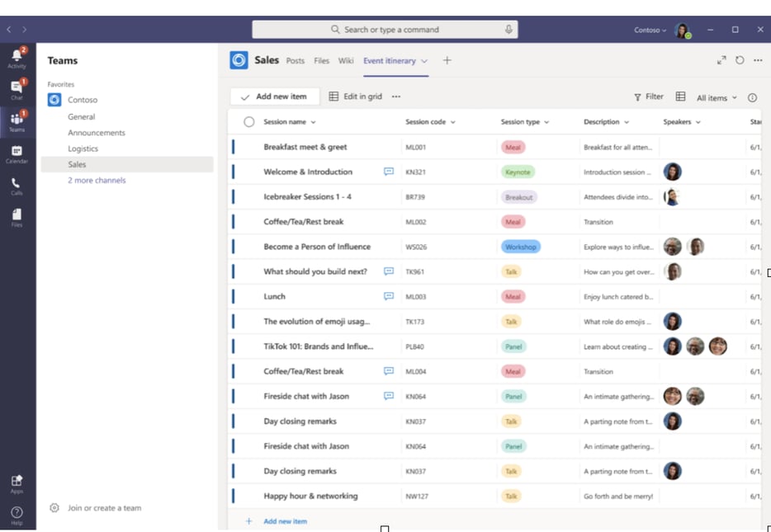This screenshot has width=771, height=532.
Task: Open the Files icon in the left rail
Action: [17, 217]
